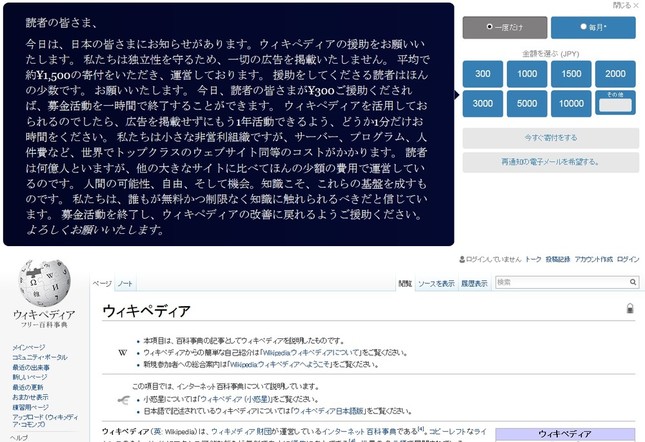Select the 毎月 monthly donation option
This screenshot has height=442, width=645.
tap(608, 27)
